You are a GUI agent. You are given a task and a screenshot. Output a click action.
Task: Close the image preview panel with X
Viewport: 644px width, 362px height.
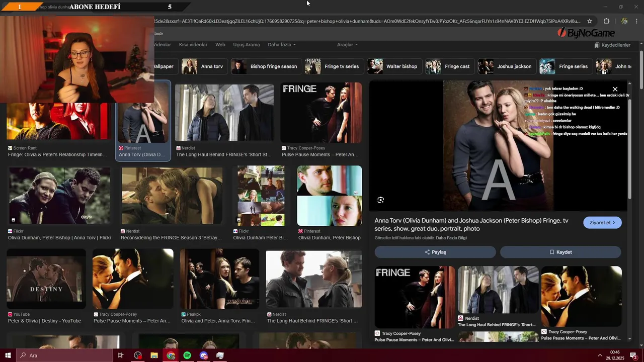coord(615,89)
